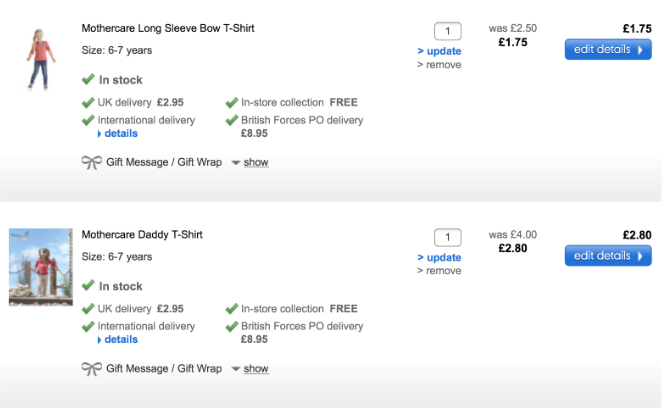Expand Gift Wrap show arrow for Bow T-Shirt

pos(237,162)
